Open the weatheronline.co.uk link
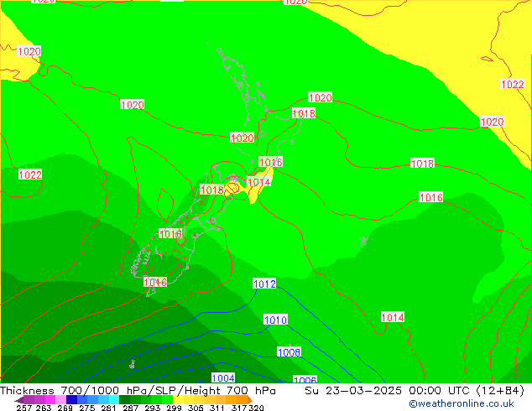The height and width of the screenshot is (411, 532). click(461, 403)
